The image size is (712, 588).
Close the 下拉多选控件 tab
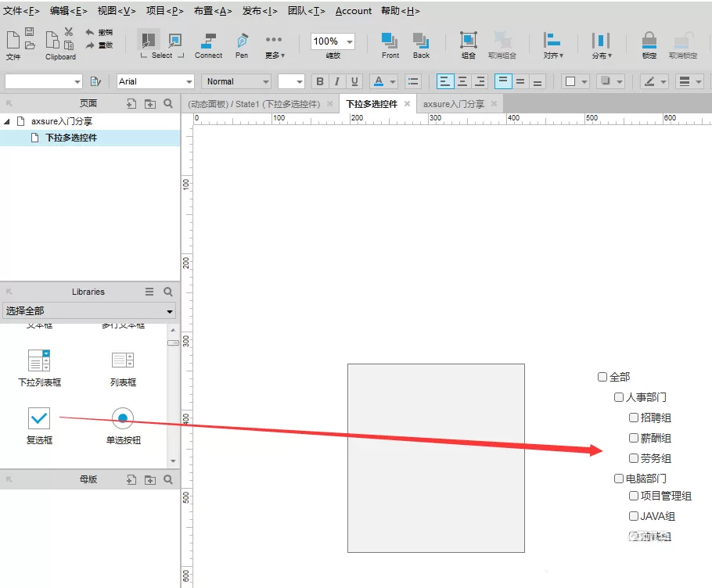click(408, 103)
